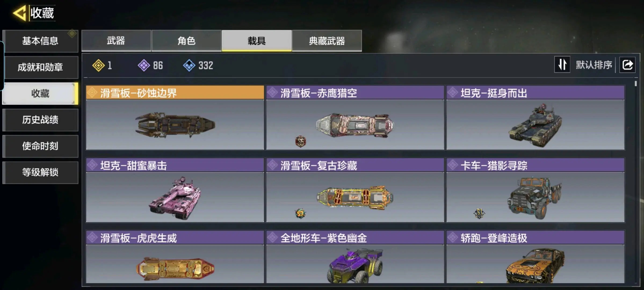644x290 pixels.
Task: Go to 成就和勋章 sidebar section
Action: [40, 67]
